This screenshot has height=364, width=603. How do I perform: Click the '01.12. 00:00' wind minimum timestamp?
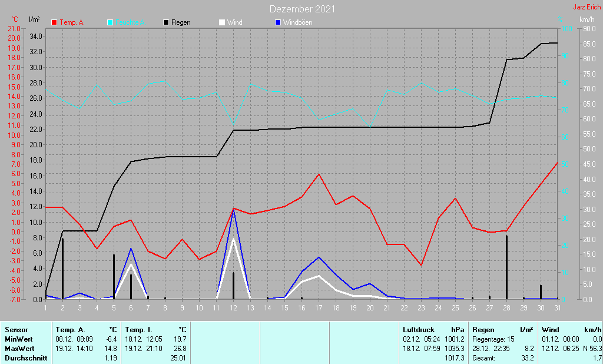tap(561, 339)
